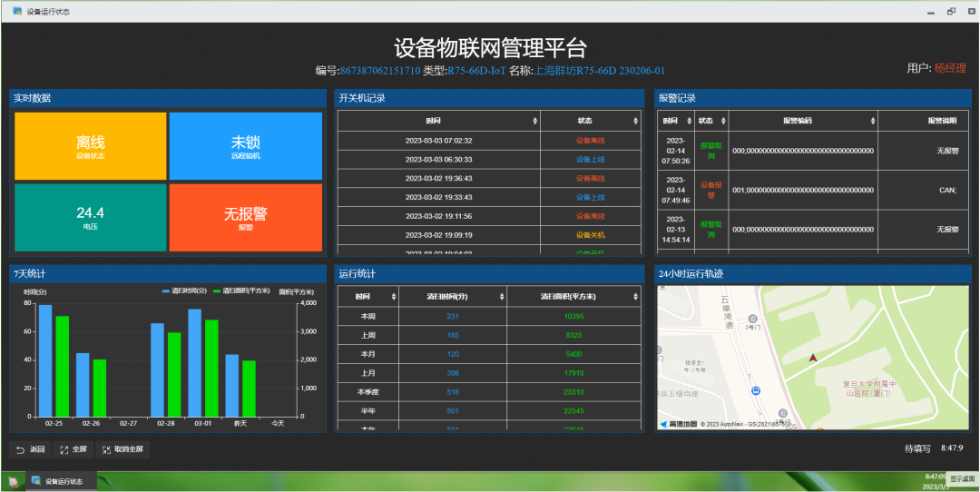Exit fullscreen using 取消全屏 button
This screenshot has width=980, height=492.
(122, 449)
